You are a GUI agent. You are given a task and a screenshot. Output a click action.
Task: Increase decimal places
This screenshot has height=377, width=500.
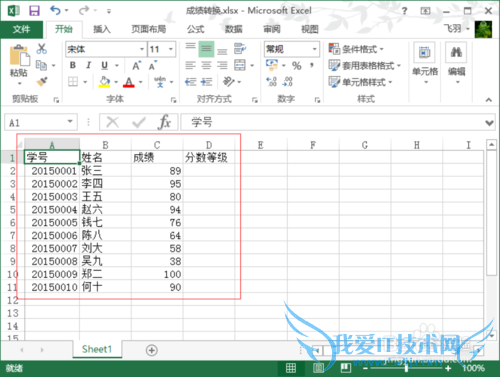(271, 82)
